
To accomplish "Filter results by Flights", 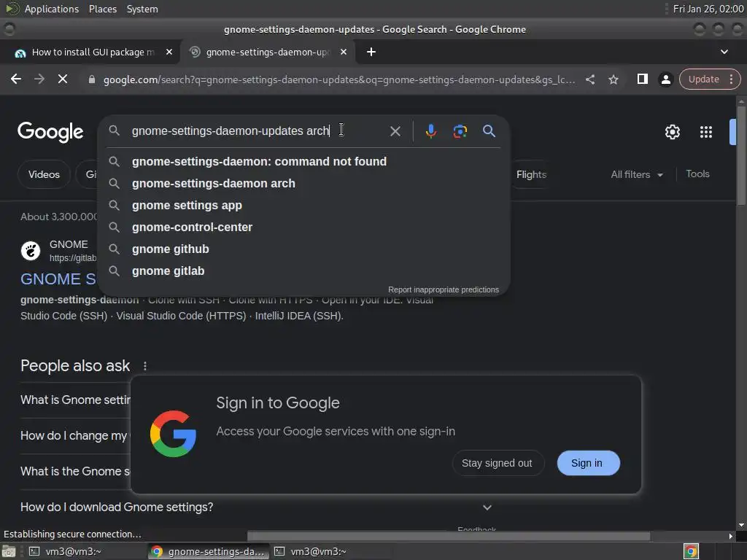I will [531, 175].
